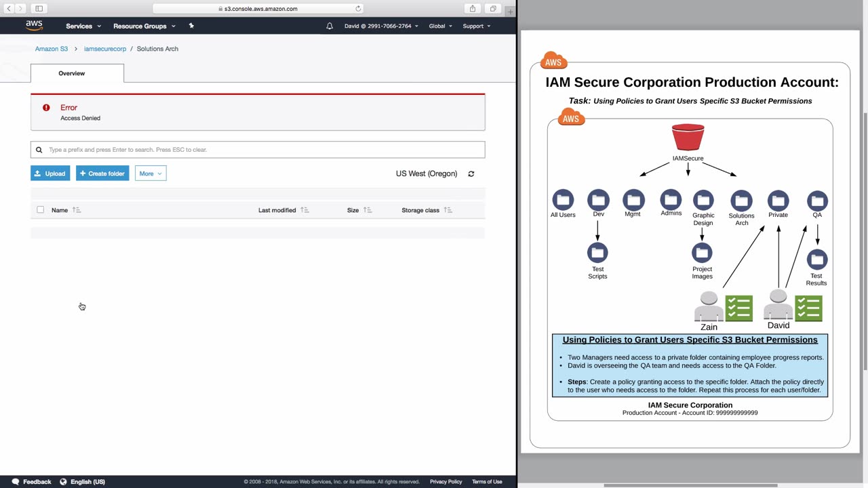Change language via English (US)
The width and height of the screenshot is (868, 488).
coord(83,482)
